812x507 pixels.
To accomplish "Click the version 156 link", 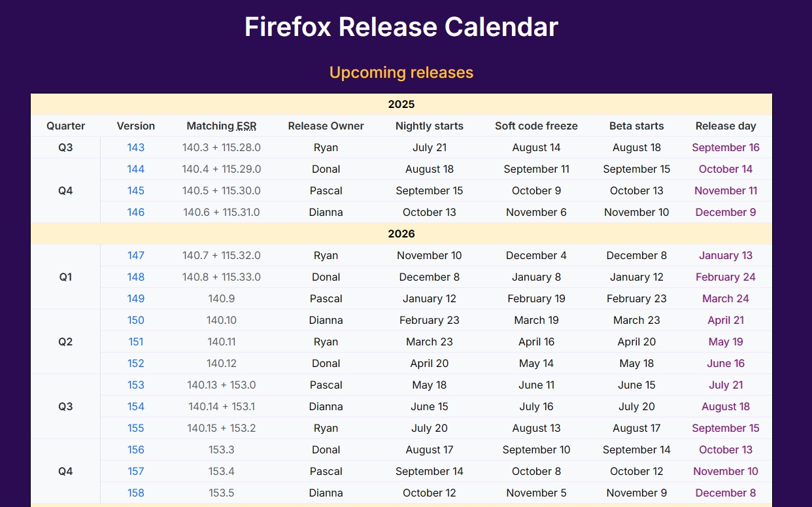I will [136, 449].
